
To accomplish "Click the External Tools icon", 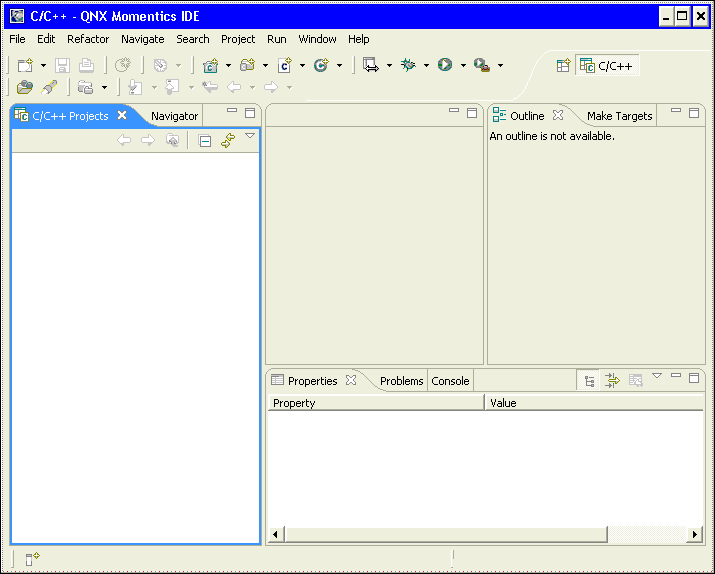I will pyautogui.click(x=481, y=65).
